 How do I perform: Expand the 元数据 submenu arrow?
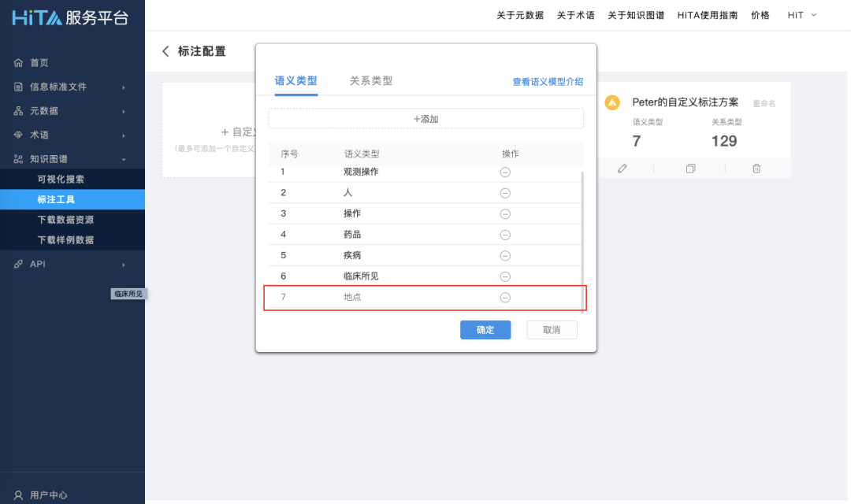coord(124,111)
